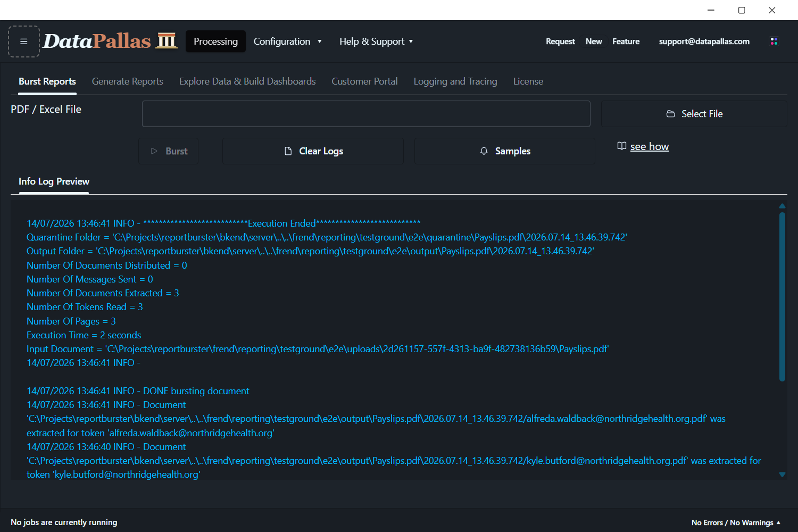Click the 'DONE bursting document' log line
Viewport: 798px width, 532px height.
[x=138, y=391]
